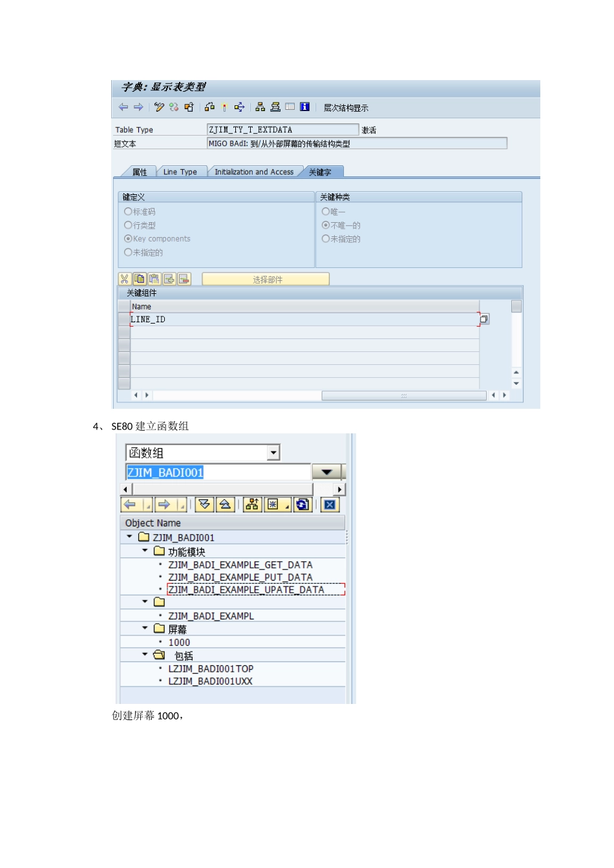Select ZJIM_BADI_EXAMPLE_GET_DATA function module
This screenshot has height=868, width=614.
tap(240, 564)
